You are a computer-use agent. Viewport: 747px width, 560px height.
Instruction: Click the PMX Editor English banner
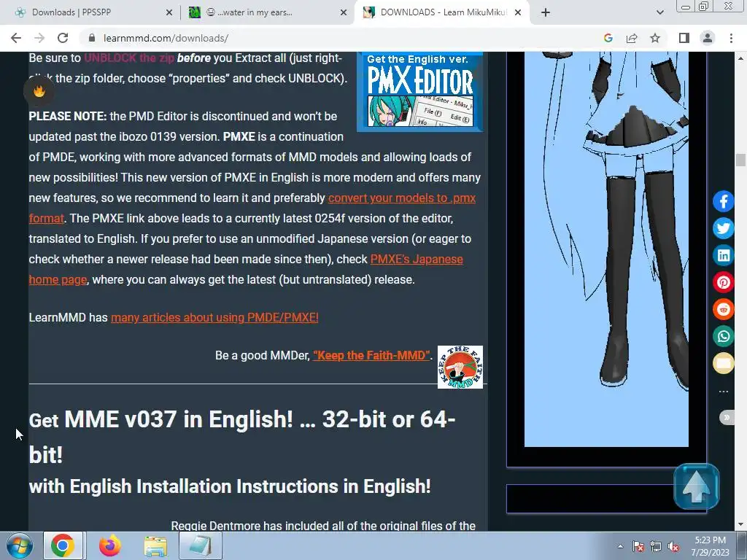pos(419,92)
